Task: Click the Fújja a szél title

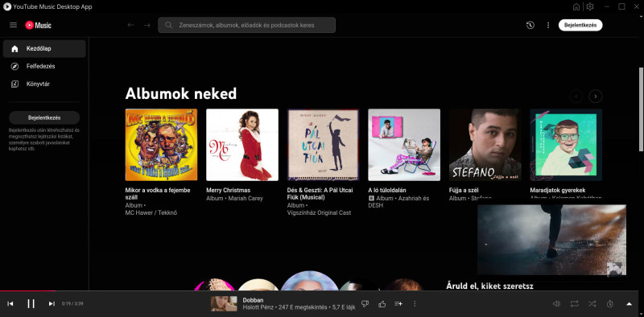Action: coord(464,190)
